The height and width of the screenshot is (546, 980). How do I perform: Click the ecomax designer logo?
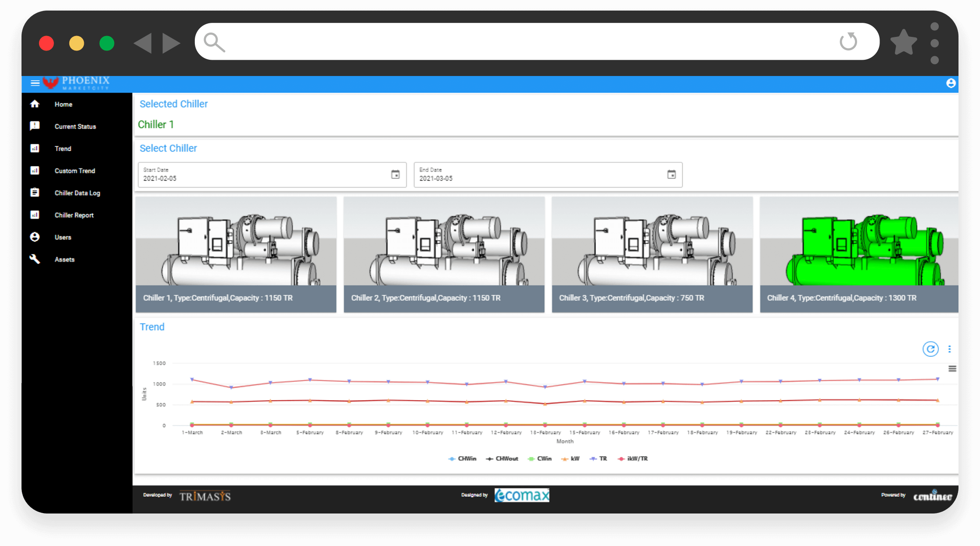coord(522,495)
